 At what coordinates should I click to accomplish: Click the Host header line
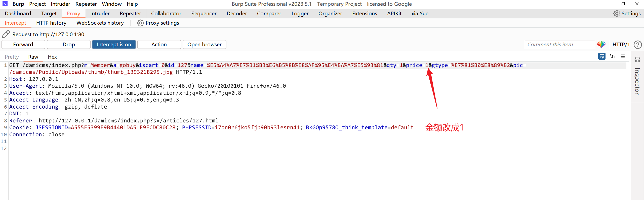pos(34,79)
